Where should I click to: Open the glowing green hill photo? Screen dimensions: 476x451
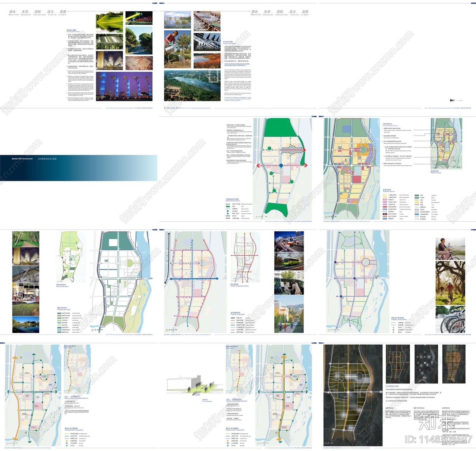click(x=109, y=22)
